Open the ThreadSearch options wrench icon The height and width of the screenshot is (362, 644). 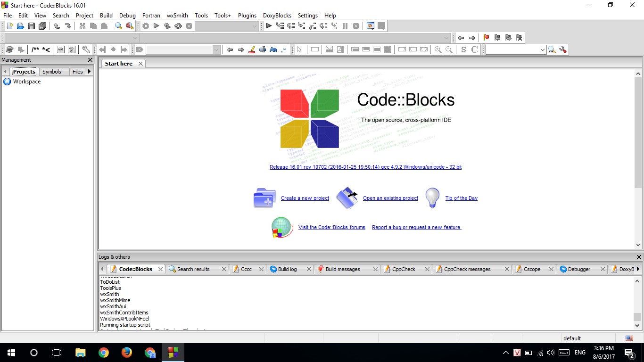click(562, 49)
